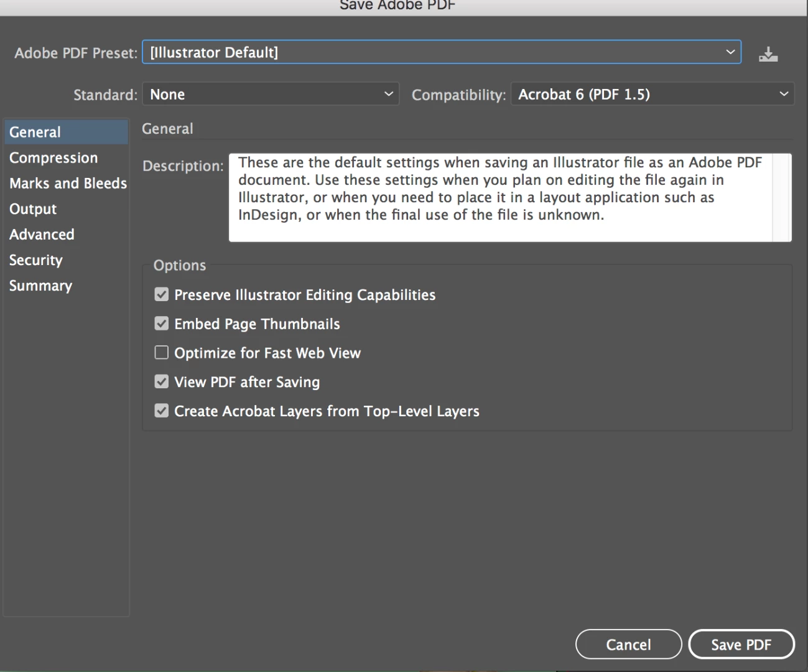808x672 pixels.
Task: Disable View PDF after Saving
Action: [x=162, y=381]
